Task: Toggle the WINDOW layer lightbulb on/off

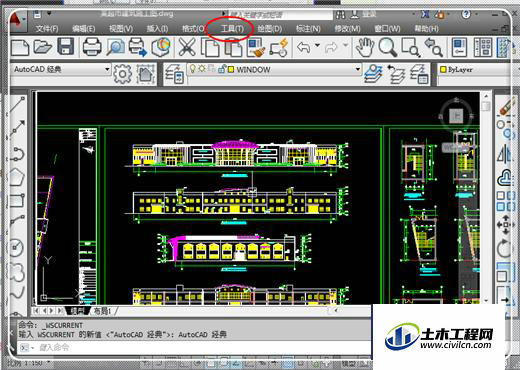Action: tap(192, 69)
